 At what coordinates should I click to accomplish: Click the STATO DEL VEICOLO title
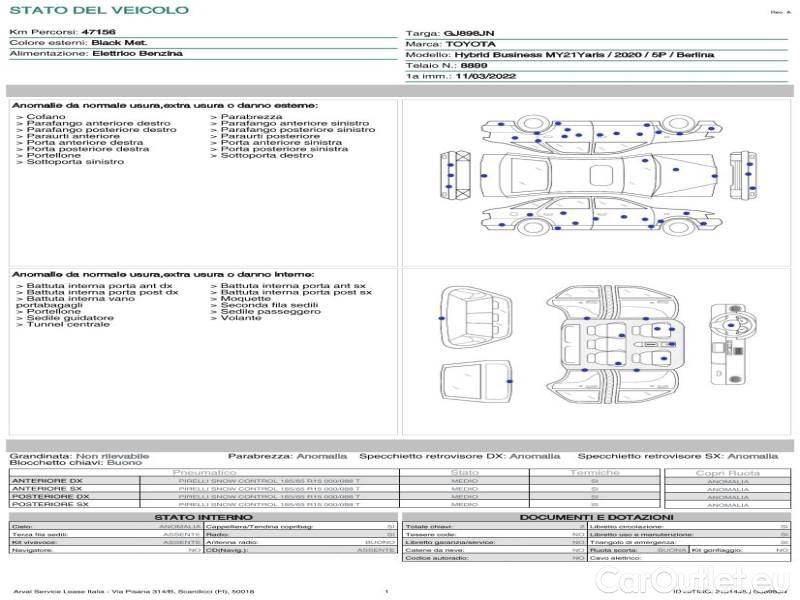pyautogui.click(x=99, y=10)
